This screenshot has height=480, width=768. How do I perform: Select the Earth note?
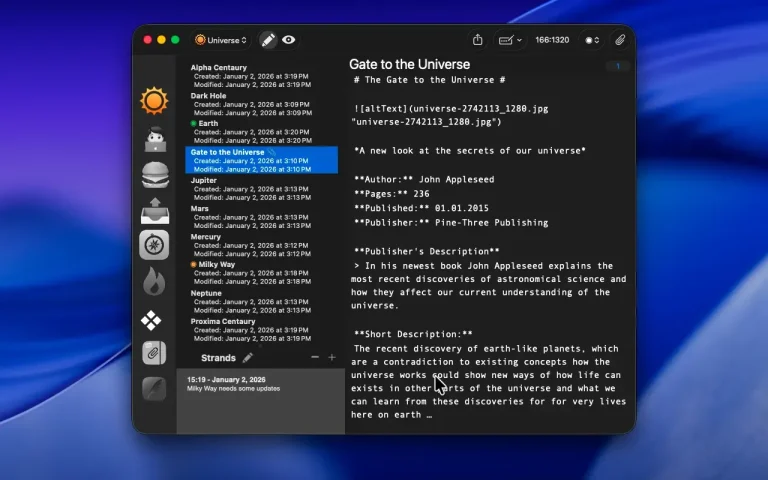pos(262,132)
